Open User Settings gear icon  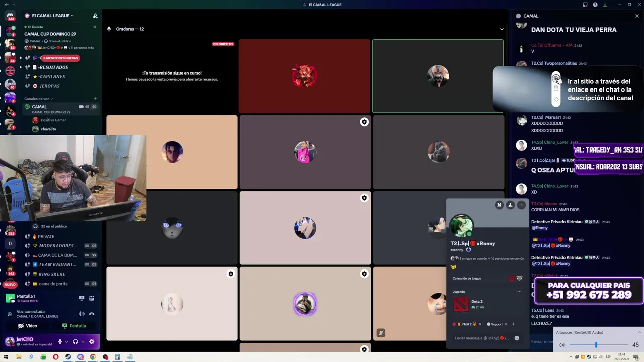[92, 342]
